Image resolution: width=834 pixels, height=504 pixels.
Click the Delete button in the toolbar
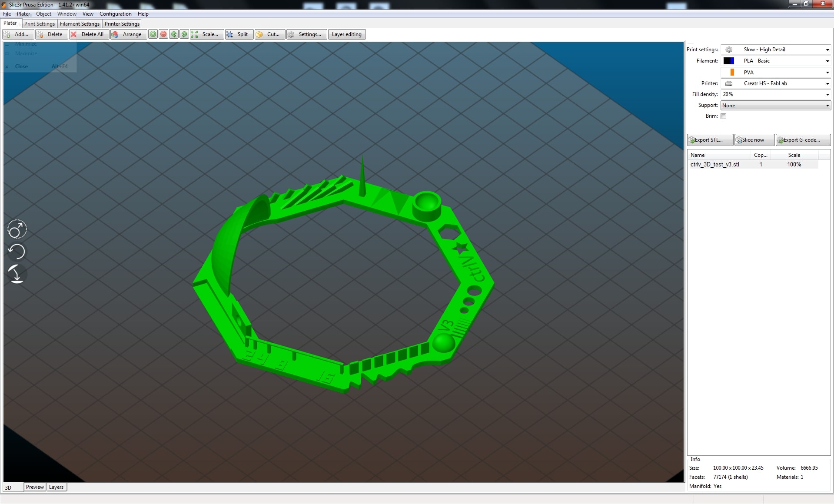[51, 34]
